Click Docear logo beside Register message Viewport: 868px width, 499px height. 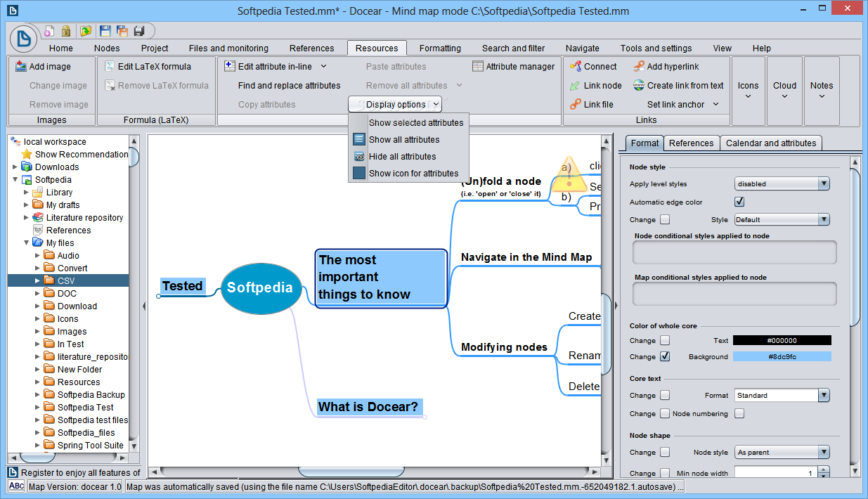click(x=13, y=472)
